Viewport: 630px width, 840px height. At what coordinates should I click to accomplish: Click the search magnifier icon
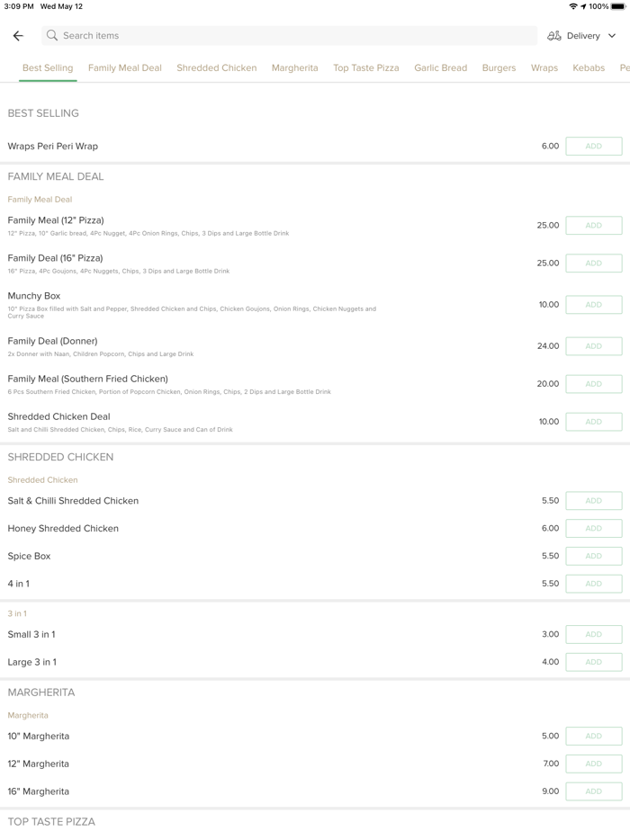tap(52, 36)
